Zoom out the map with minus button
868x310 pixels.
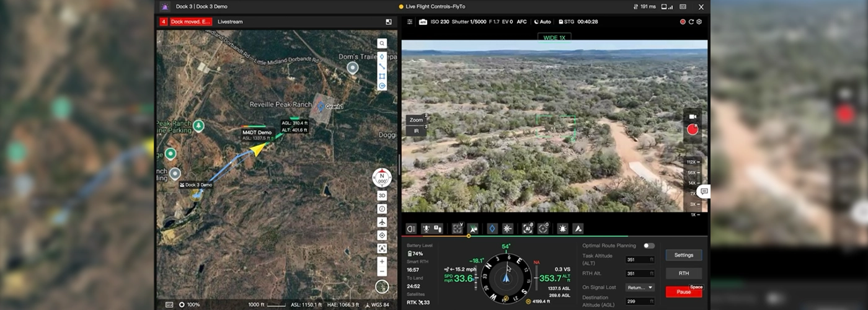point(382,272)
